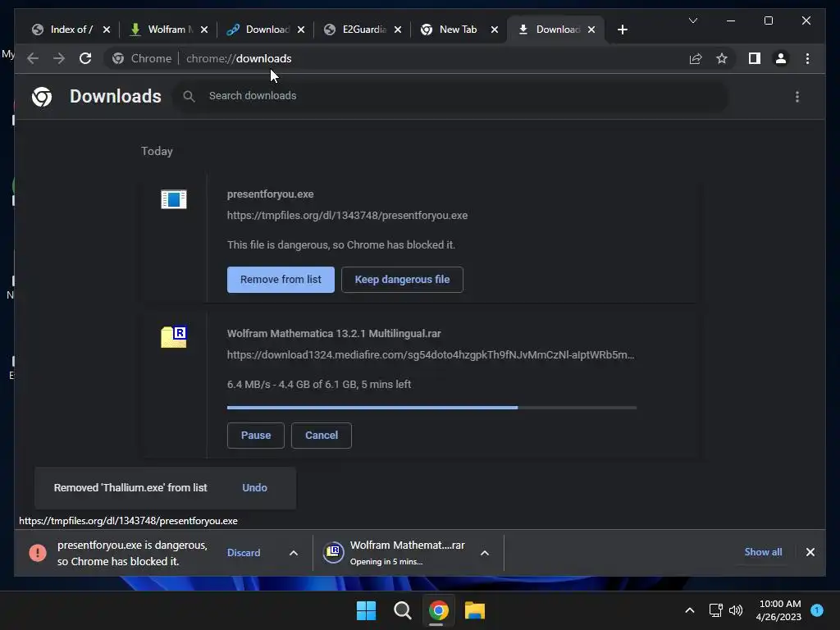The height and width of the screenshot is (630, 840).
Task: Click Keep dangerous file button
Action: pyautogui.click(x=402, y=280)
